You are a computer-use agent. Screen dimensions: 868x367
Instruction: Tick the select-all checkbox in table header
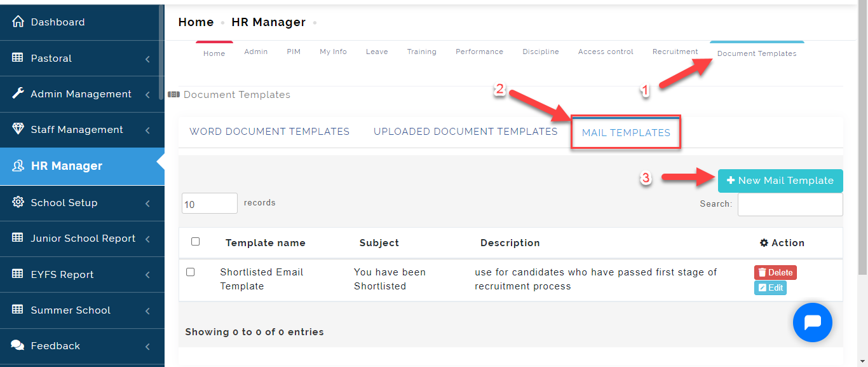tap(196, 242)
